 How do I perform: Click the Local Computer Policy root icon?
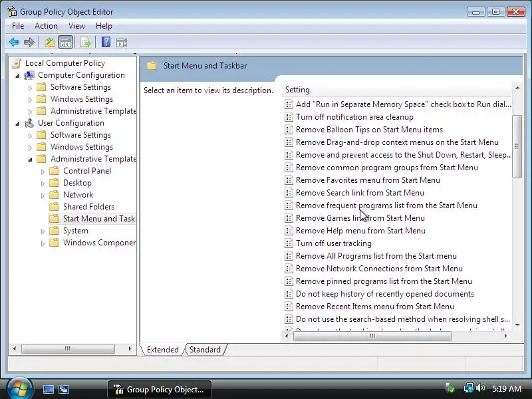16,63
